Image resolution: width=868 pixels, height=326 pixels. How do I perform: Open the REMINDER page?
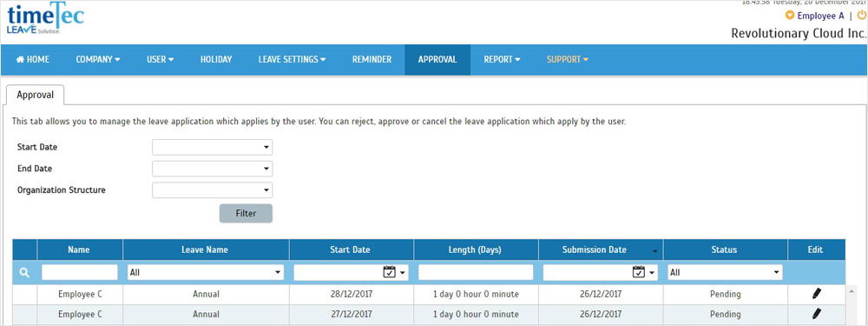click(372, 59)
